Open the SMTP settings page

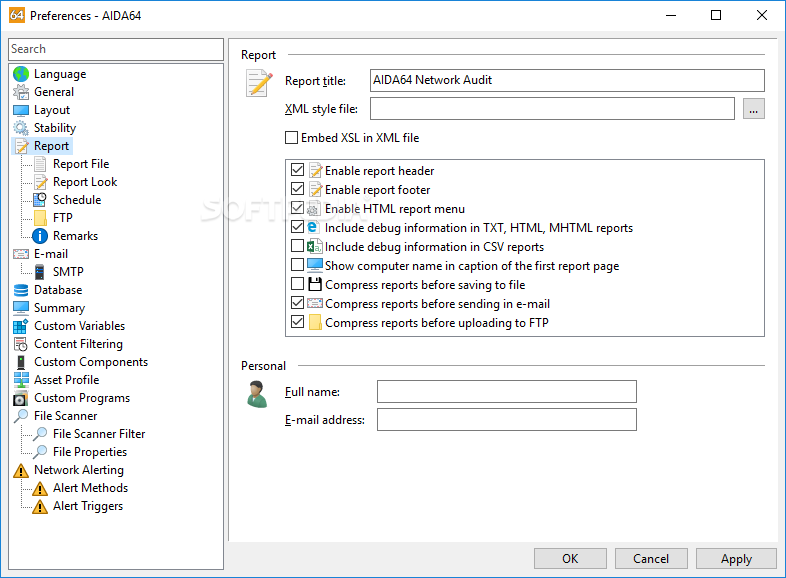(x=68, y=272)
